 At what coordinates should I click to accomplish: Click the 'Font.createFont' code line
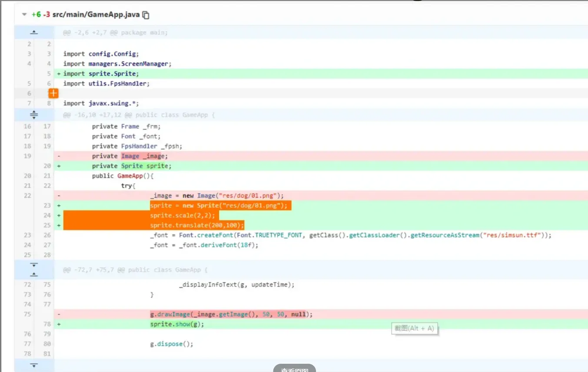click(x=351, y=235)
